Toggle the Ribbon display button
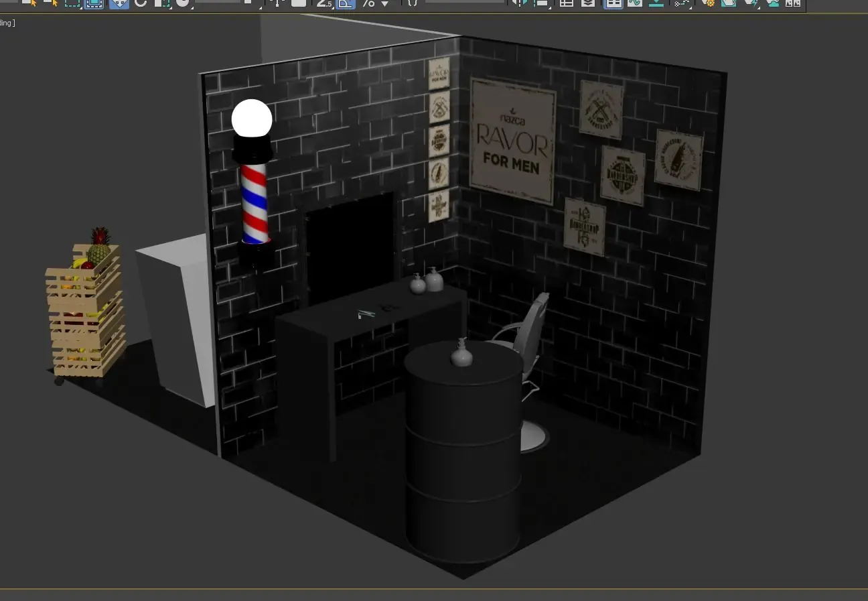This screenshot has height=601, width=868. pos(613,3)
